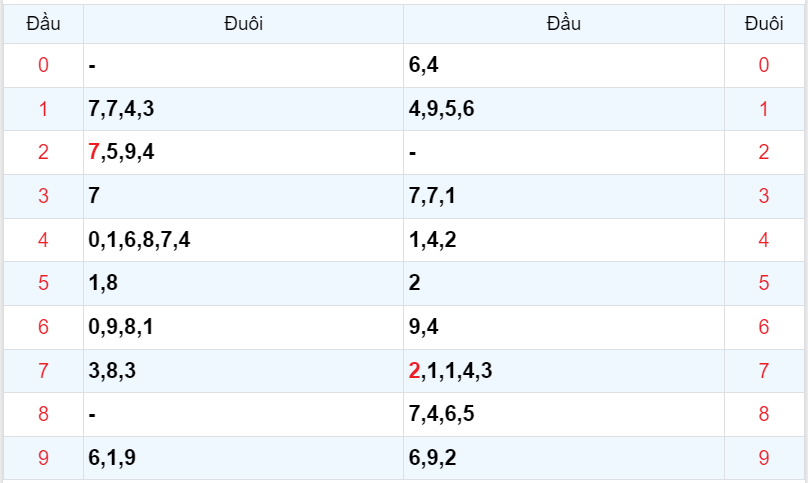Image resolution: width=808 pixels, height=483 pixels.
Task: Click the wide Đầu header above 6,4
Action: (x=564, y=23)
